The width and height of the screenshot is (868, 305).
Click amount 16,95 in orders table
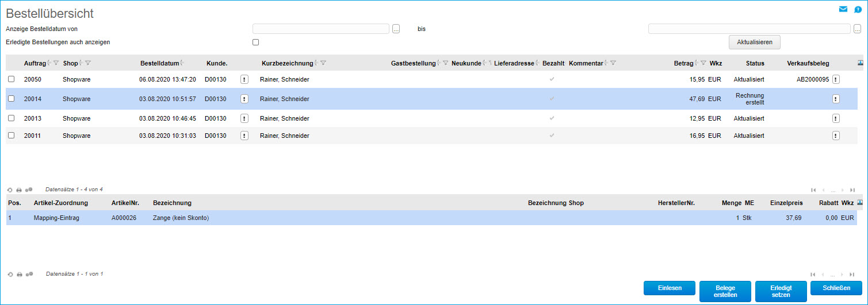pos(697,136)
